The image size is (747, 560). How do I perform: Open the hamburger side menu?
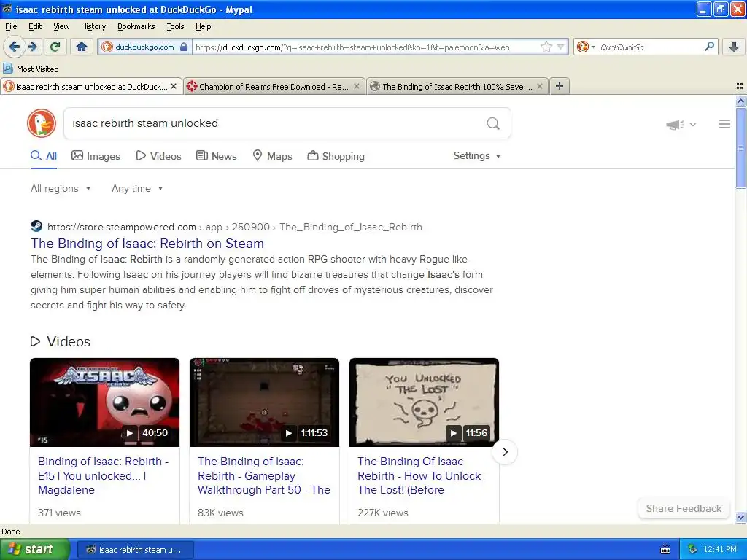[x=724, y=124]
